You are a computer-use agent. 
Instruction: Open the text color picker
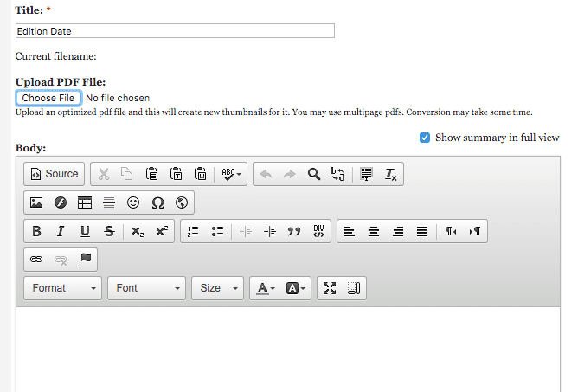(267, 288)
